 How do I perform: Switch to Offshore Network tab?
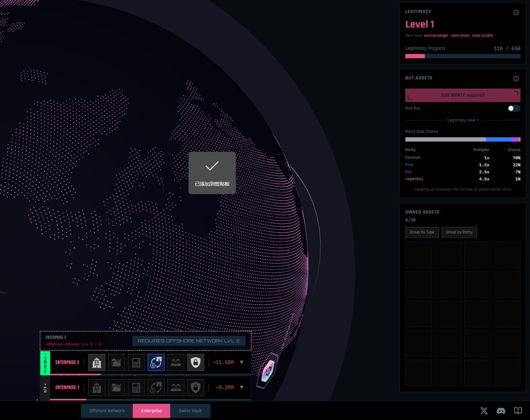[x=107, y=411]
